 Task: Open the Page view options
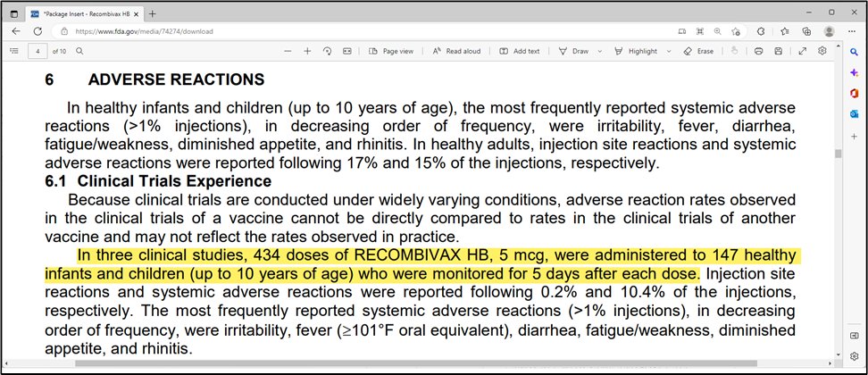click(x=391, y=52)
